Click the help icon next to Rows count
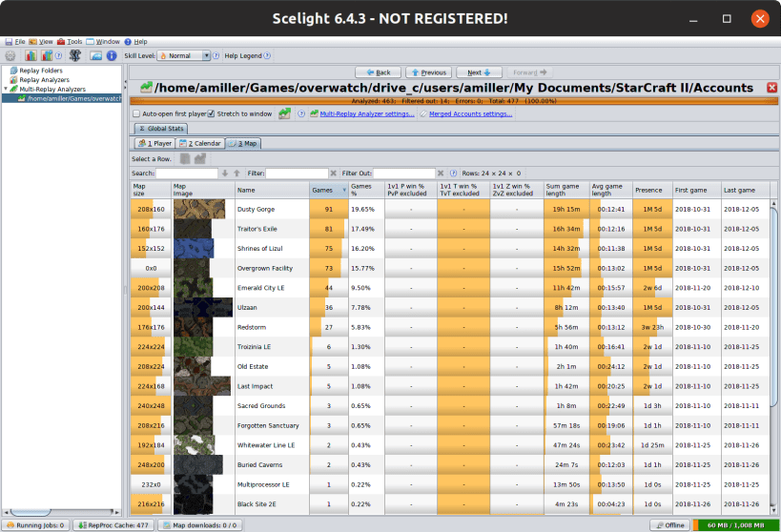Viewport: 781px width, 532px height. pyautogui.click(x=453, y=174)
